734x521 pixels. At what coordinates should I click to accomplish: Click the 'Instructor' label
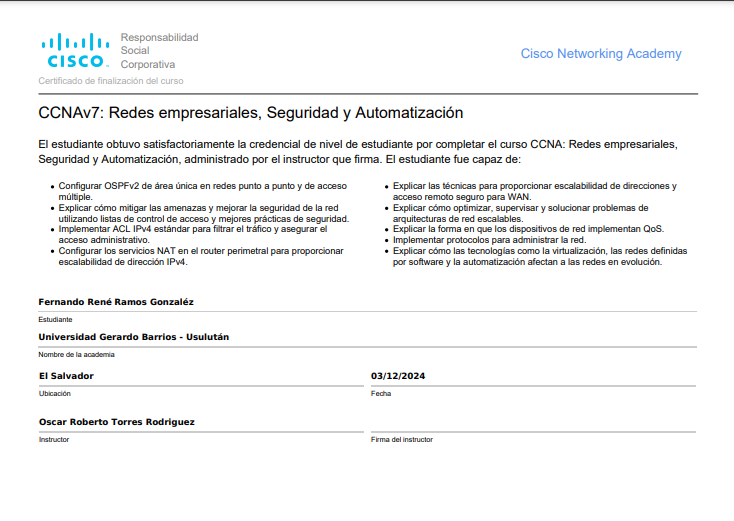[x=54, y=440]
